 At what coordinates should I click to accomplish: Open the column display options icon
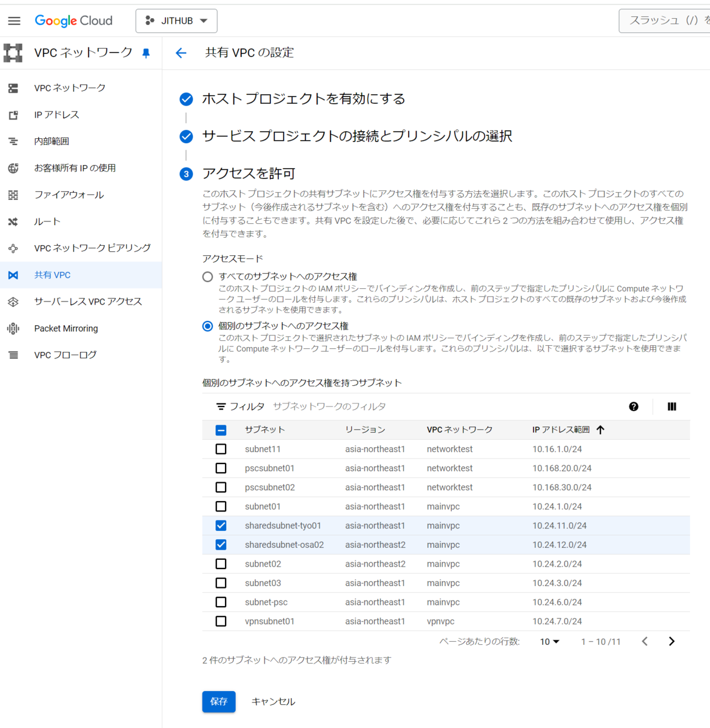pos(672,406)
